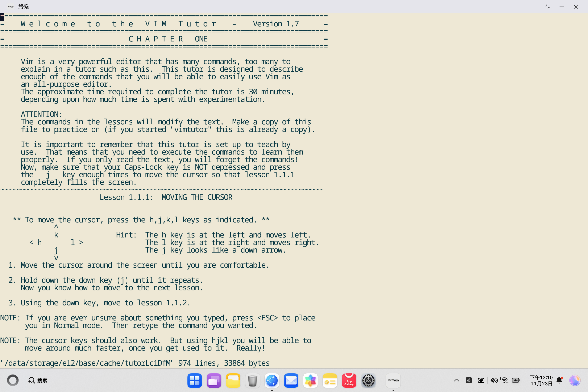Open Settings gear in the dock
This screenshot has height=392, width=588.
368,381
